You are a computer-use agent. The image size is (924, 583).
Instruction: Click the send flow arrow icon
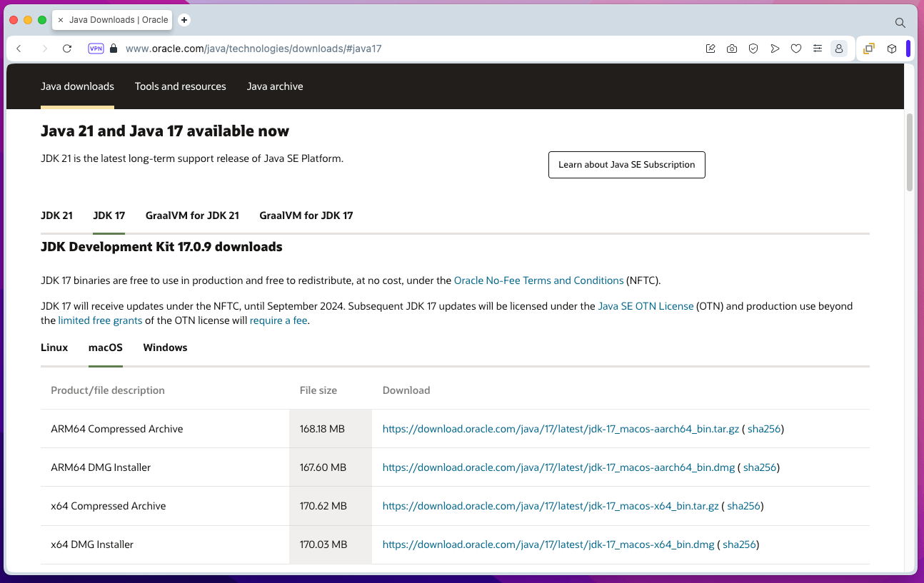click(775, 49)
